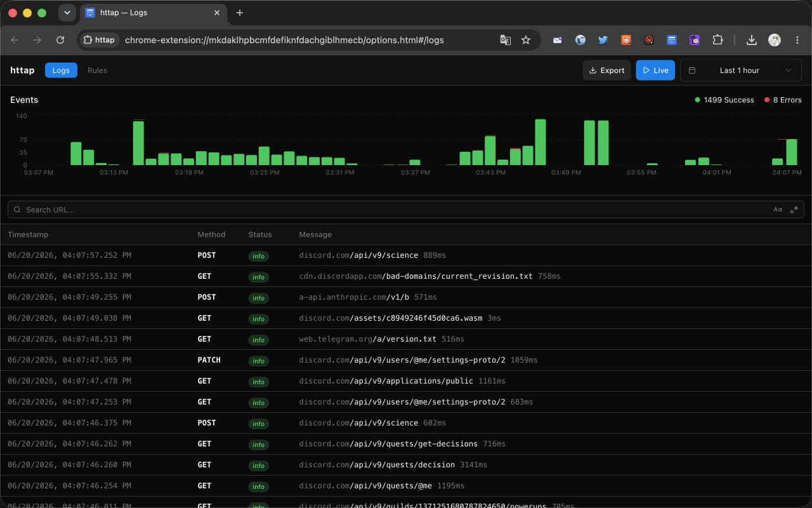Open the PATCH settings-proto/2 log row
Viewport: 812px width, 508px height.
click(x=406, y=360)
